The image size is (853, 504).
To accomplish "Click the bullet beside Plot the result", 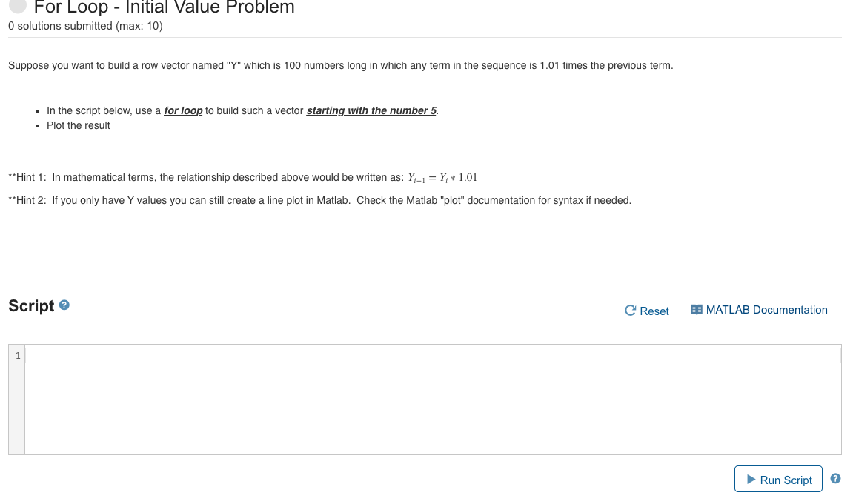I will click(36, 125).
